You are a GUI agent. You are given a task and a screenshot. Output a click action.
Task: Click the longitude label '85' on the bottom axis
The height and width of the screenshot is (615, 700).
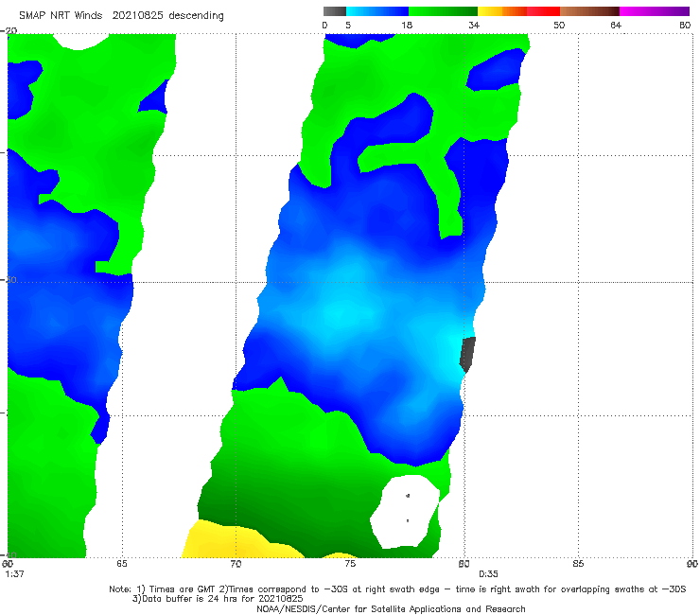point(578,564)
